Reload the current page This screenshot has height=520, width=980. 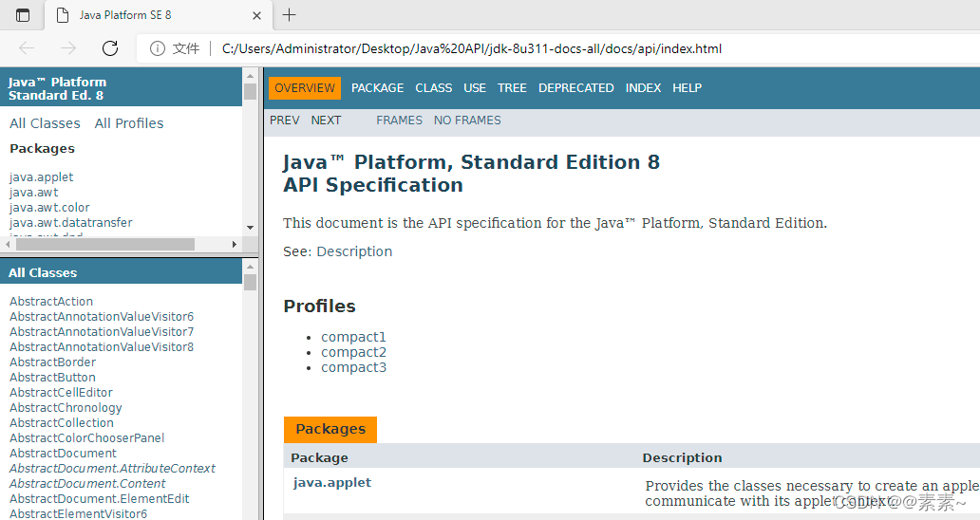pos(110,48)
